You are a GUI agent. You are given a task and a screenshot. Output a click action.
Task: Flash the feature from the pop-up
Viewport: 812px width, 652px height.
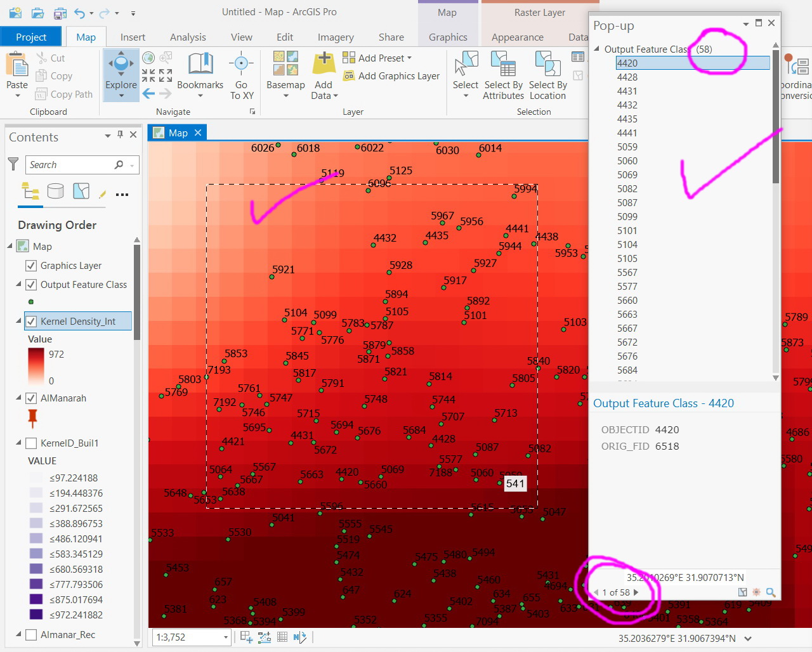tap(756, 592)
